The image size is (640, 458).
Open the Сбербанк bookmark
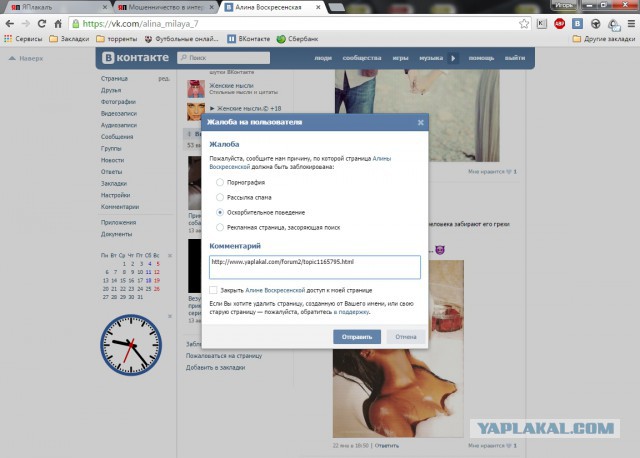(297, 39)
